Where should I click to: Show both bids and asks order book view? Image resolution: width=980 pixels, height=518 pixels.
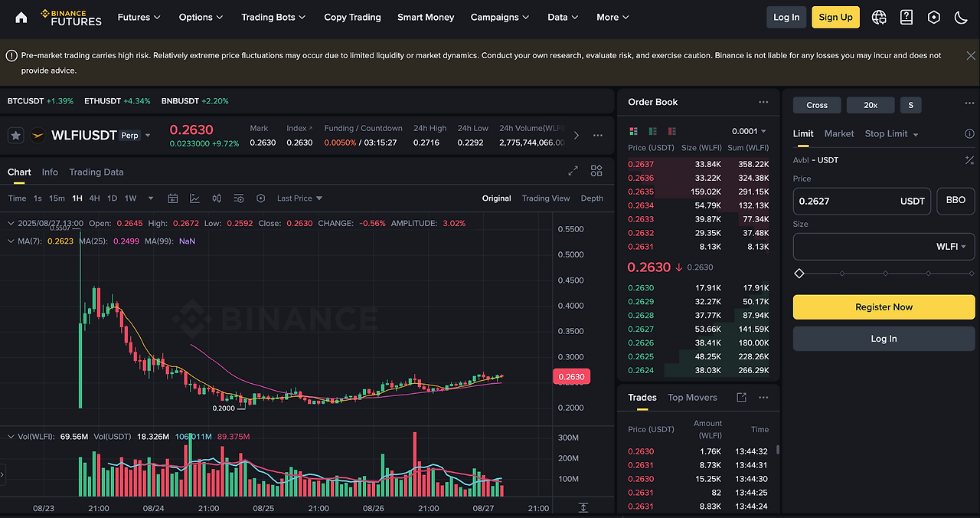633,131
